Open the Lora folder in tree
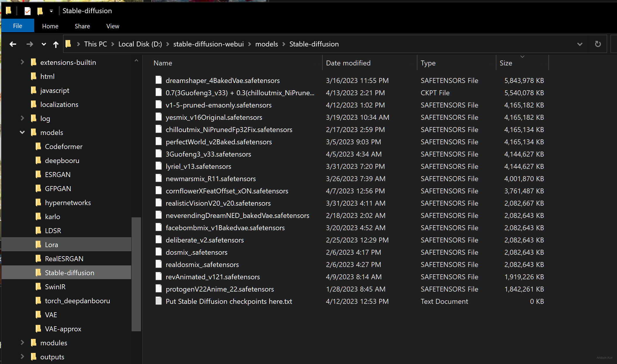The height and width of the screenshot is (364, 617). tap(51, 245)
